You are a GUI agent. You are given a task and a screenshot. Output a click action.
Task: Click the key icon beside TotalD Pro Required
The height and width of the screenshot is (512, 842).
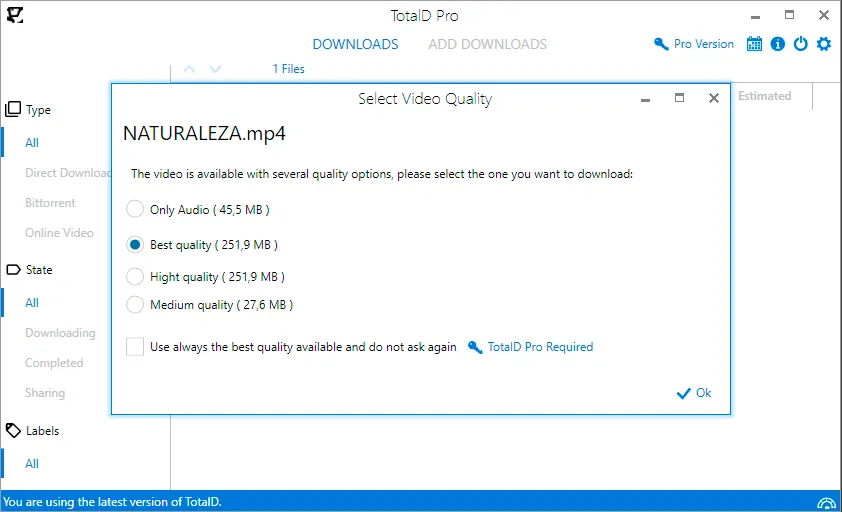pyautogui.click(x=475, y=347)
